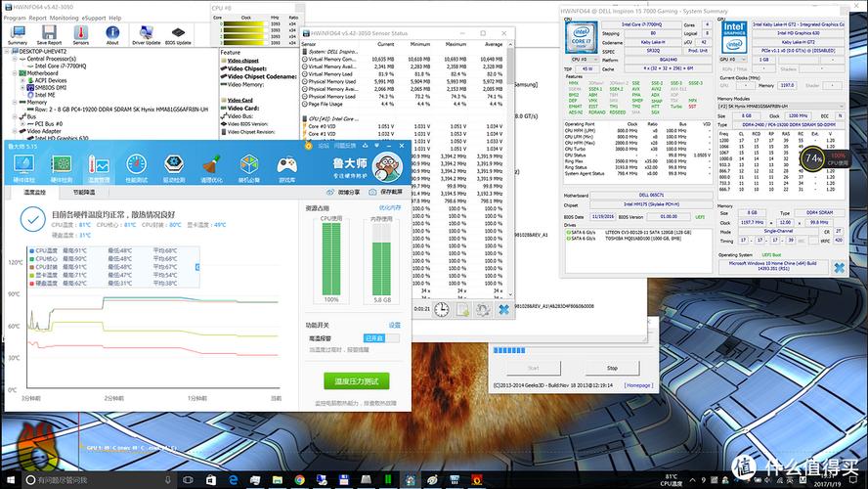Image resolution: width=868 pixels, height=489 pixels.
Task: Launch Driver Update from HWiNFO64 toolbar
Action: click(x=147, y=35)
